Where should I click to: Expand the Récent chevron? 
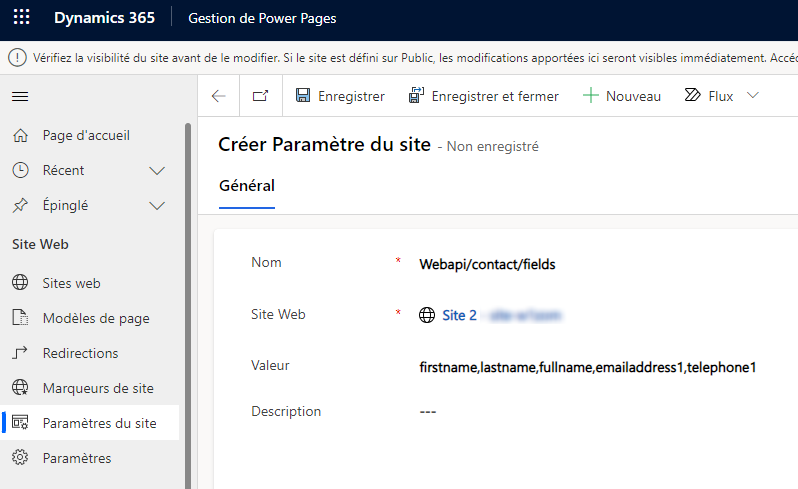click(x=157, y=170)
